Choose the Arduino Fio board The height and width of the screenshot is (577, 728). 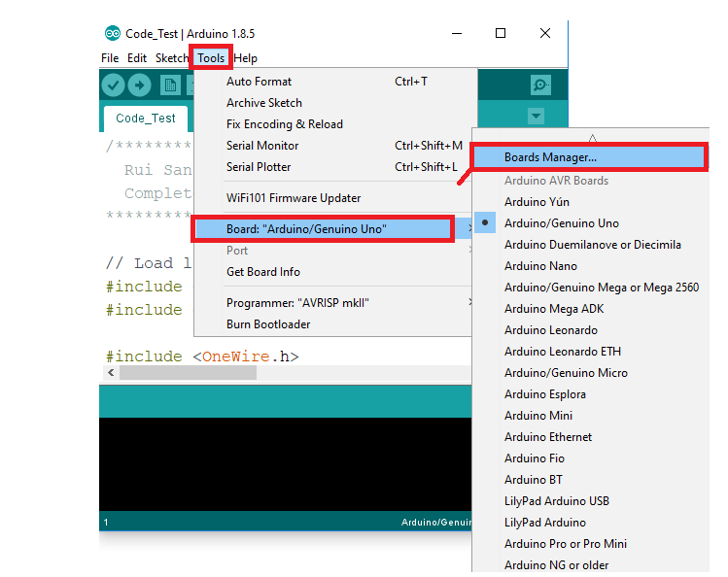(591, 458)
